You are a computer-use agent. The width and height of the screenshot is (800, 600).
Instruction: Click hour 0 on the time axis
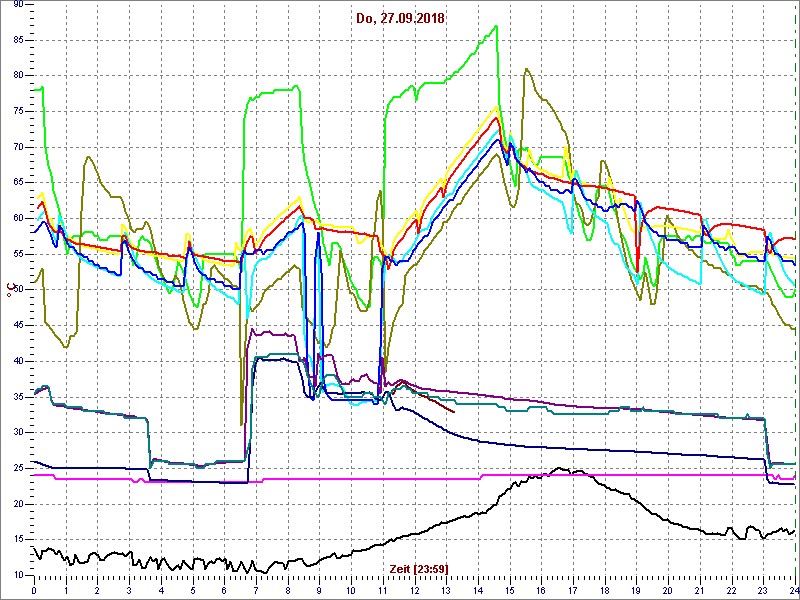click(x=34, y=590)
